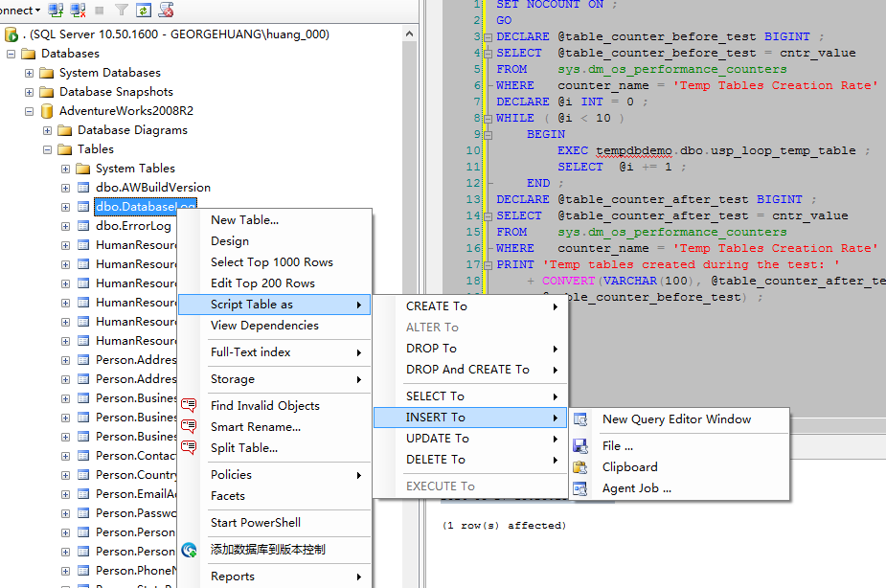This screenshot has width=886, height=588.
Task: Open the Full-Text index submenu
Action: pyautogui.click(x=275, y=352)
